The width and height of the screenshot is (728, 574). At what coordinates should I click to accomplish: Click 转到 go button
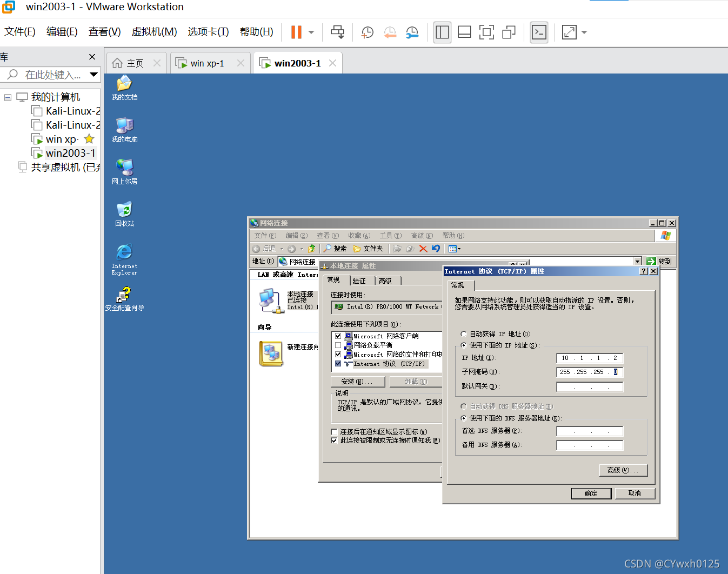[x=659, y=262]
